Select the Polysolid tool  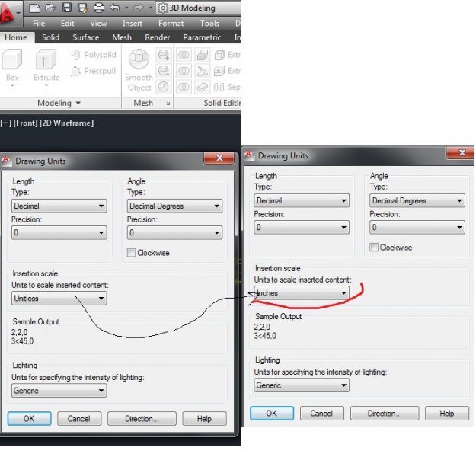pos(94,55)
